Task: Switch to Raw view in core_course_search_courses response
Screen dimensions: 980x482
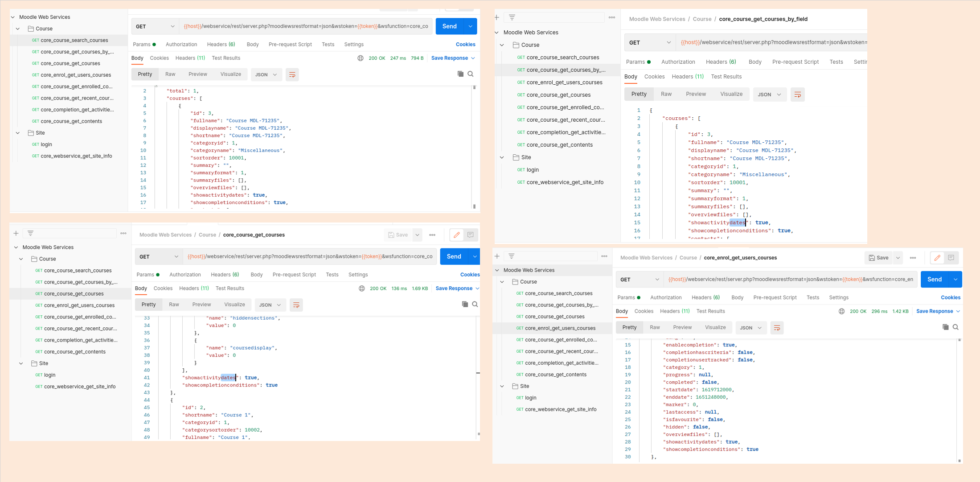Action: coord(170,74)
